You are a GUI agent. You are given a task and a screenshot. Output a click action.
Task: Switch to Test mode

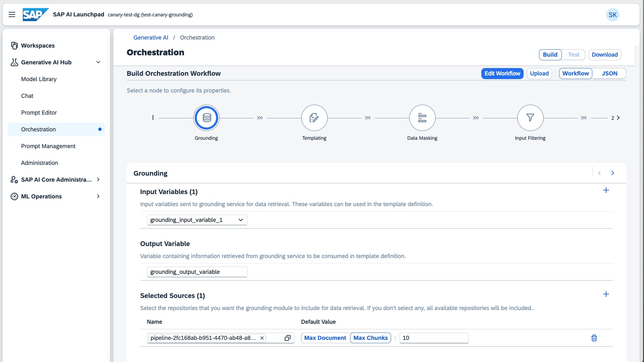click(574, 55)
